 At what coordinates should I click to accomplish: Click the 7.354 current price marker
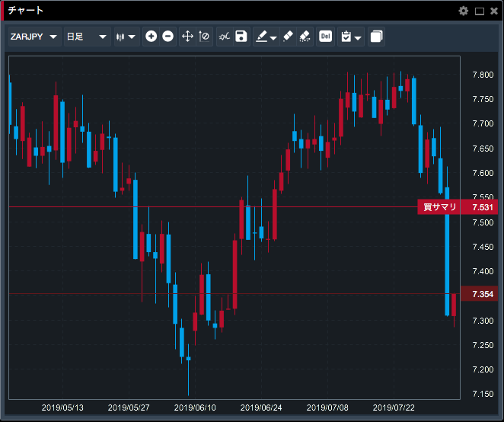tap(482, 294)
